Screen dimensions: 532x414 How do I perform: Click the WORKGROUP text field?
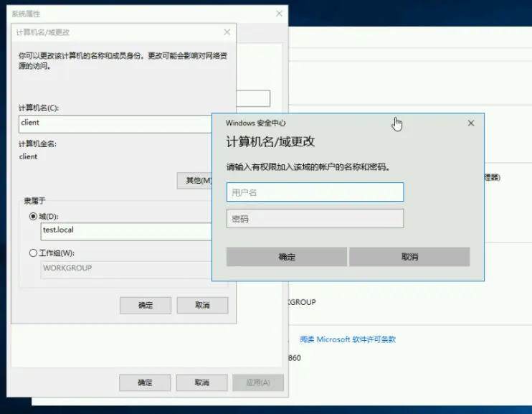click(126, 268)
